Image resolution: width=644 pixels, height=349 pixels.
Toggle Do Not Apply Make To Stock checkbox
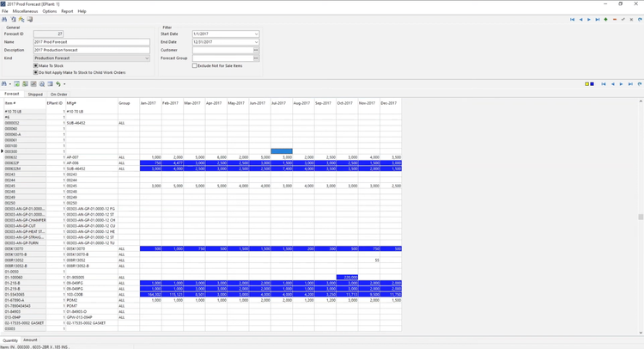click(x=36, y=72)
